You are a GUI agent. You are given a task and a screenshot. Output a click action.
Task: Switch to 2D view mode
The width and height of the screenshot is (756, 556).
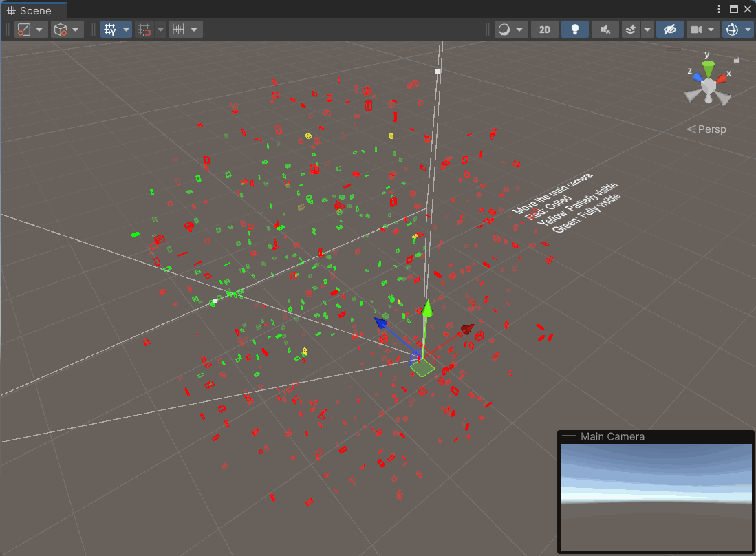[x=545, y=29]
